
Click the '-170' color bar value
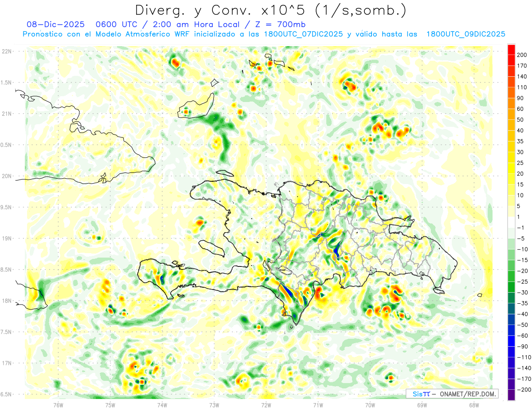point(524,379)
